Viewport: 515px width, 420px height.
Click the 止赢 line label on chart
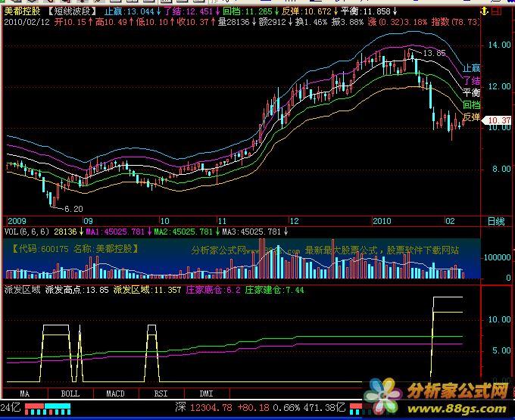tap(471, 68)
